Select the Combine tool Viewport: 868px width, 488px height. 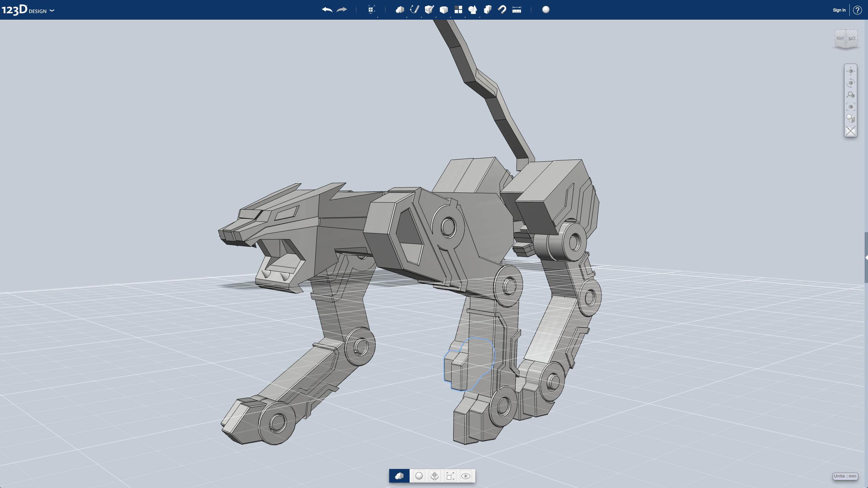tap(487, 10)
